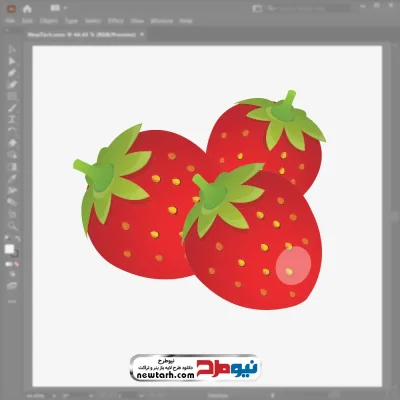Select the Curvature tool below Pen
Viewport: 400px width, 400px height.
click(x=12, y=85)
